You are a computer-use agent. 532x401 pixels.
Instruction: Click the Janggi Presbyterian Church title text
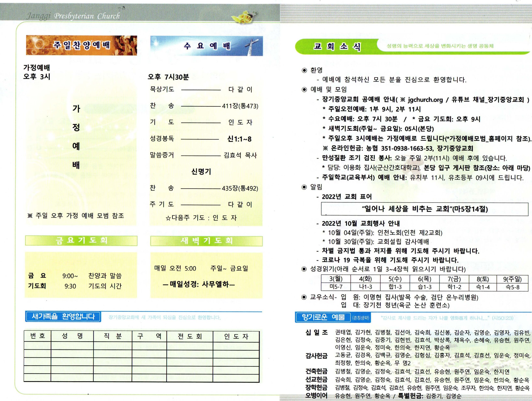[x=73, y=16]
